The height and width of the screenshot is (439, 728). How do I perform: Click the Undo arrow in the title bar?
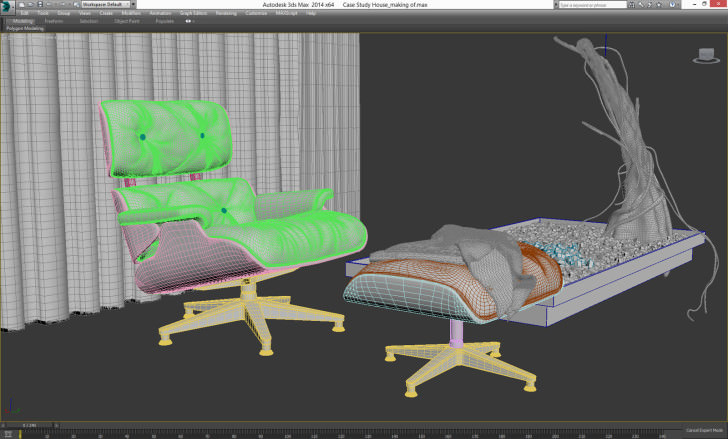point(49,4)
